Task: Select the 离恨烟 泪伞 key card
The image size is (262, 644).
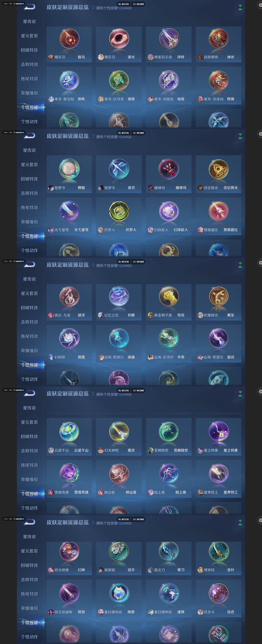Action: click(x=119, y=557)
